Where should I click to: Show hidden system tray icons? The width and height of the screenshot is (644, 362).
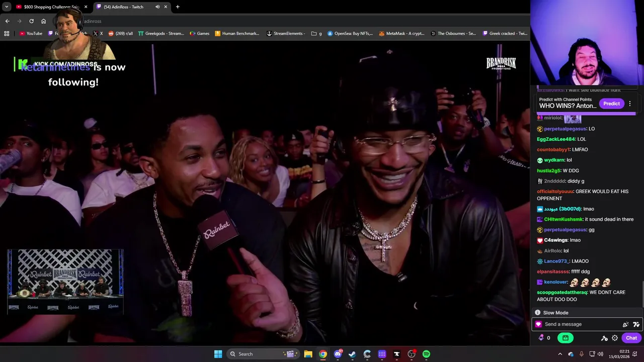(x=560, y=354)
